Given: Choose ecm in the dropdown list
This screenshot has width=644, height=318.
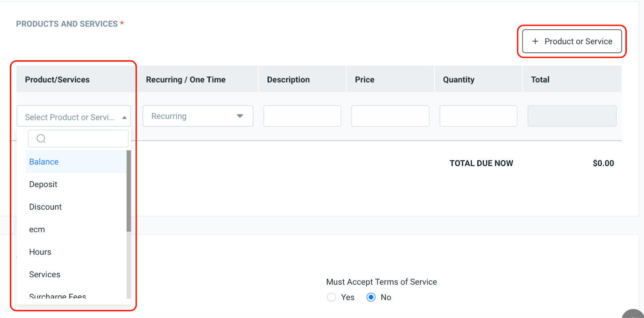Looking at the screenshot, I should coord(76,230).
